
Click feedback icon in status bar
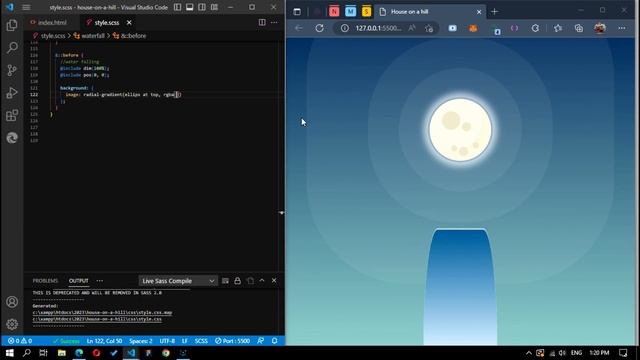[x=260, y=341]
